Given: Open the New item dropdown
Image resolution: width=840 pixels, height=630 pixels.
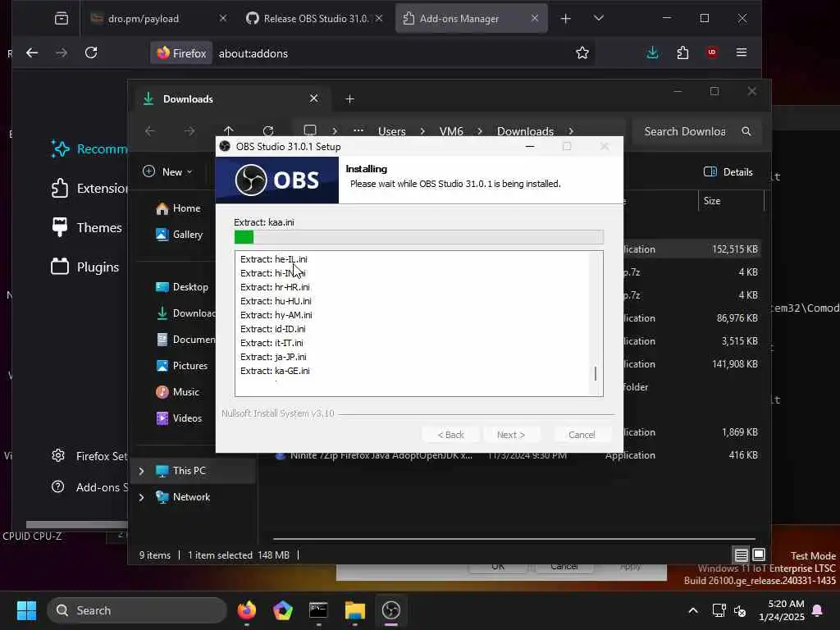Looking at the screenshot, I should tap(167, 171).
